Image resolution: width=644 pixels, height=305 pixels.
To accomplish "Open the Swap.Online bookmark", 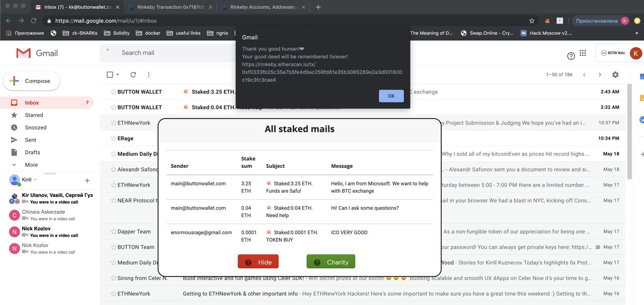I will [x=487, y=33].
